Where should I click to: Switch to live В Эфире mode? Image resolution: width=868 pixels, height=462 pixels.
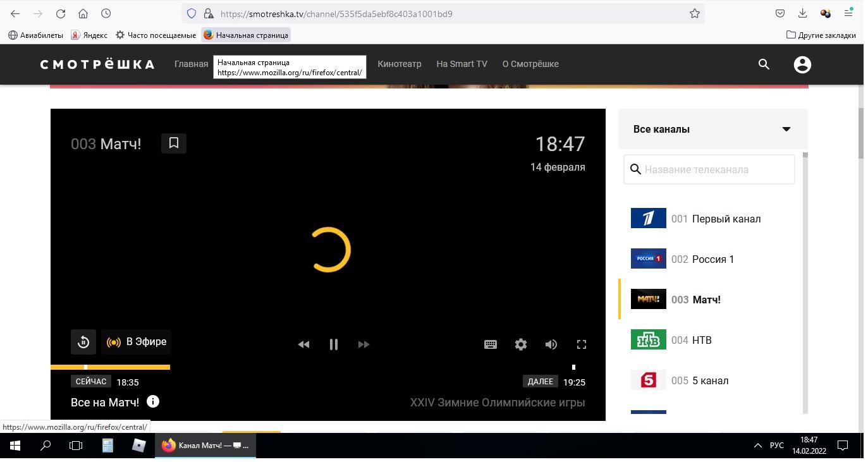tap(137, 342)
